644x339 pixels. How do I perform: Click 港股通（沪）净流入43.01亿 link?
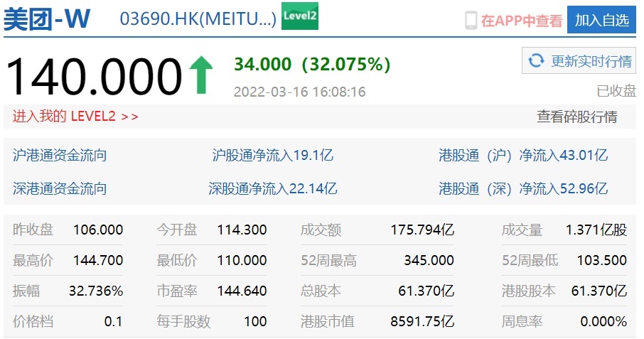523,155
